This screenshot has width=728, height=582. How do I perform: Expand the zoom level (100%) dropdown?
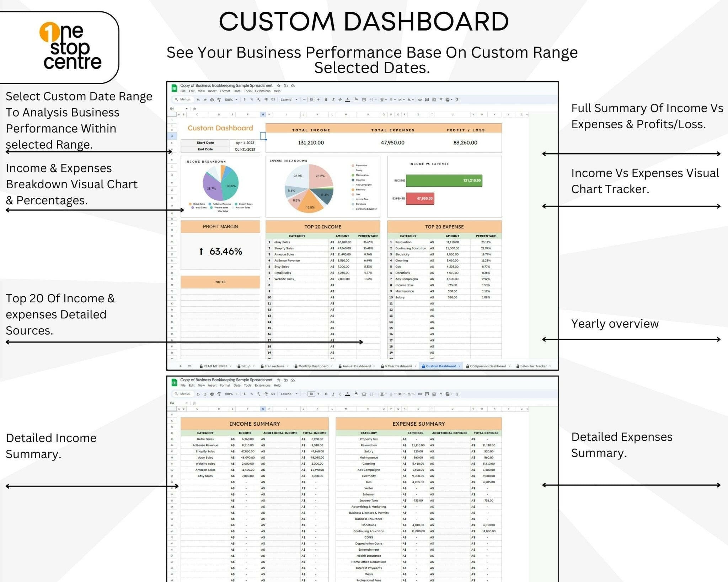pos(236,100)
